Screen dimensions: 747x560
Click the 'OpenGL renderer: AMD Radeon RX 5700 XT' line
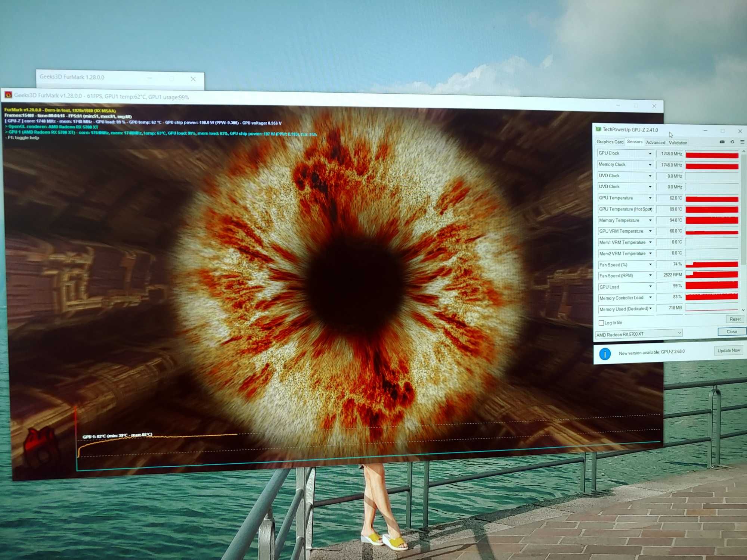[52, 127]
